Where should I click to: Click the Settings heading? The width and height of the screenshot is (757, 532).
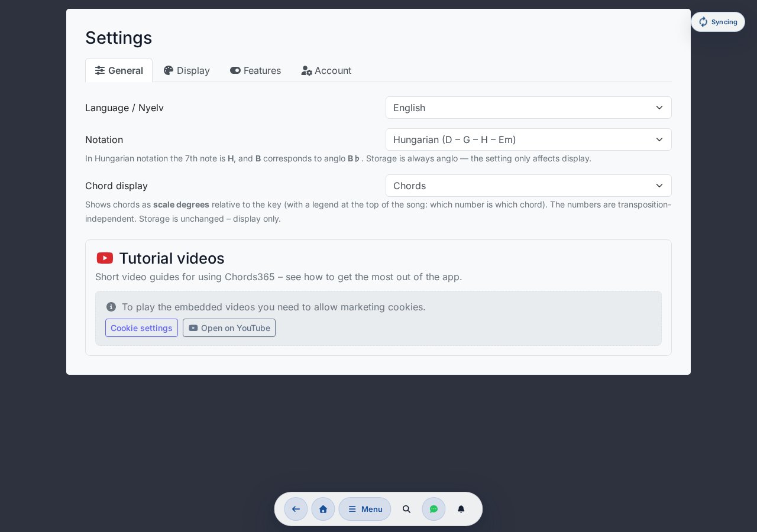[119, 38]
